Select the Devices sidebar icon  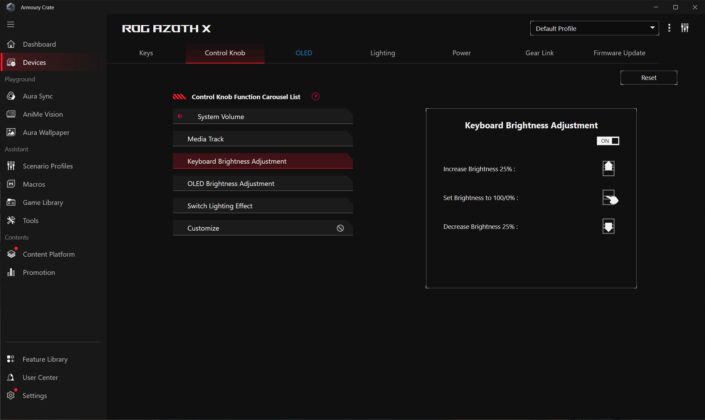click(x=11, y=62)
